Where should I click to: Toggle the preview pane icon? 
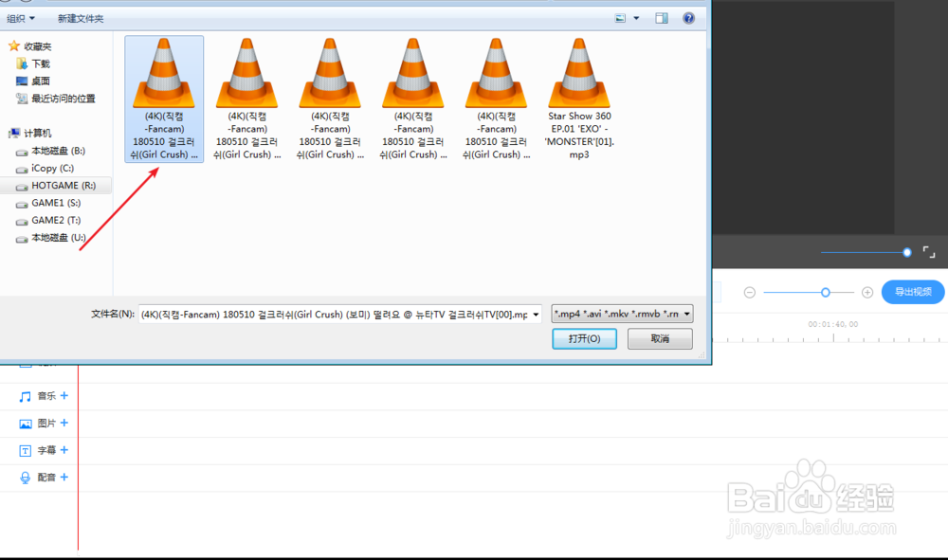662,18
